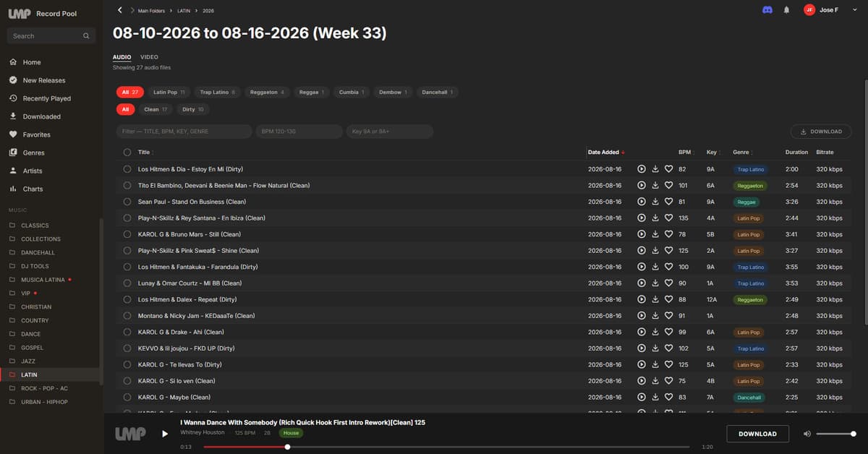Open Discord icon in top bar
The width and height of the screenshot is (868, 454).
(x=767, y=10)
